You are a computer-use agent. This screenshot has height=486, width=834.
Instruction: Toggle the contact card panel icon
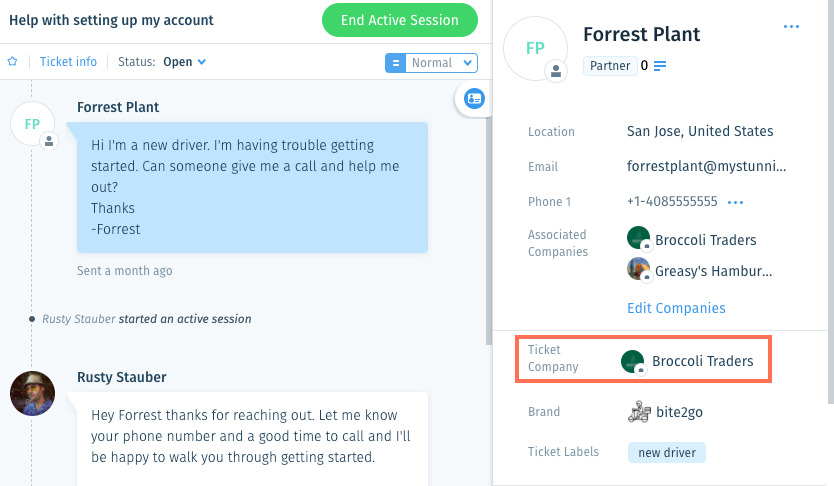coord(474,99)
